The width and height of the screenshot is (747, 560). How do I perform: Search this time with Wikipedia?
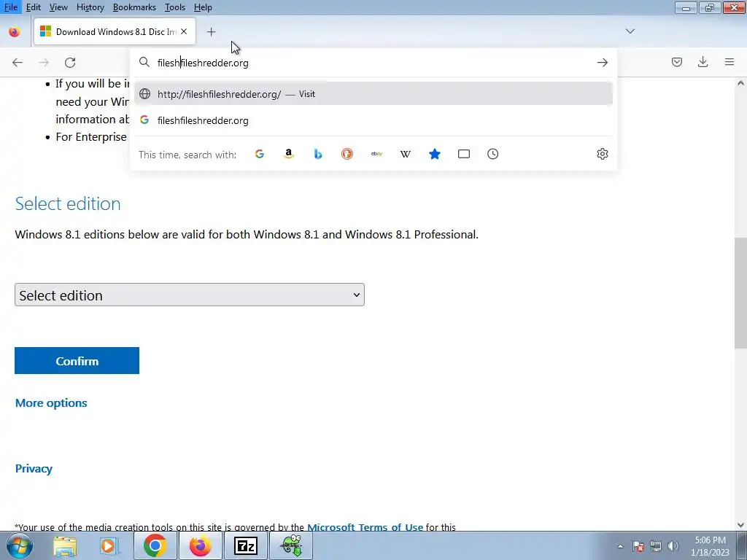click(406, 154)
